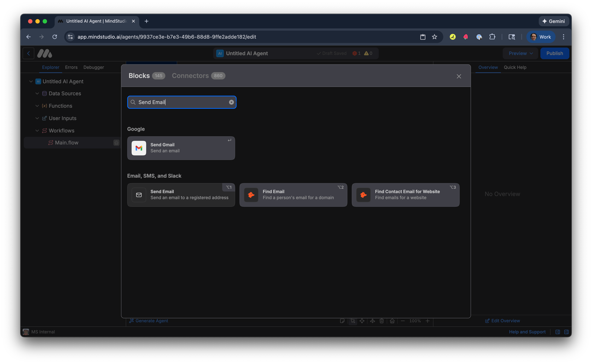Viewport: 592px width, 364px height.
Task: Collapse the Data Sources section
Action: 37,93
